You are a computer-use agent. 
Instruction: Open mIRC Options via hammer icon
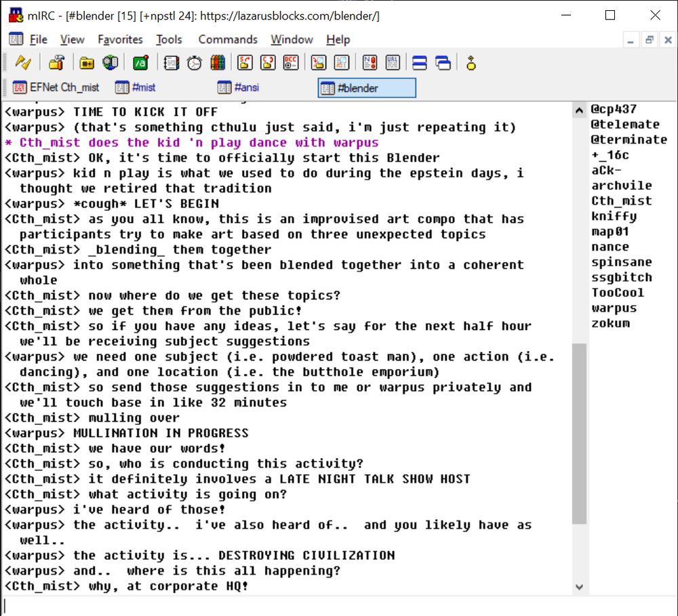[56, 63]
